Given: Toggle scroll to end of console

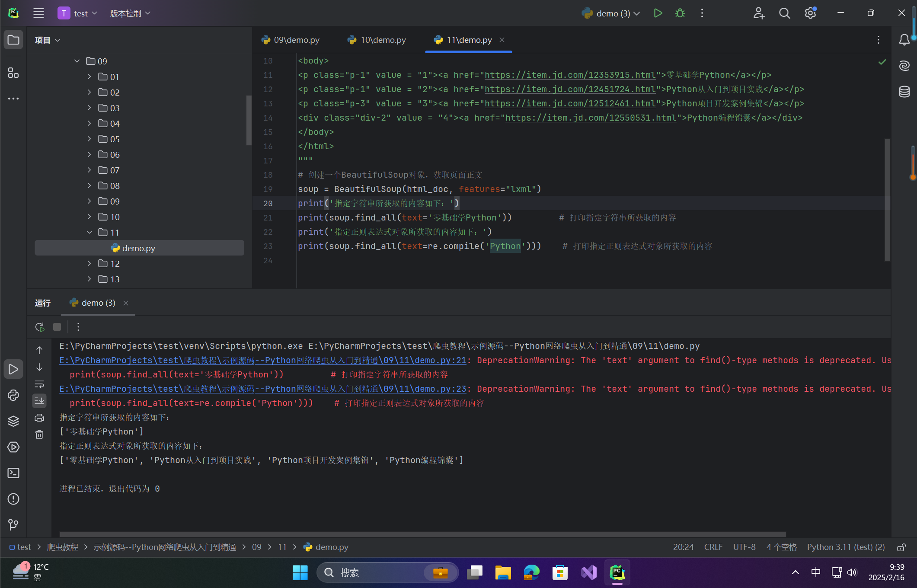Looking at the screenshot, I should [x=39, y=401].
